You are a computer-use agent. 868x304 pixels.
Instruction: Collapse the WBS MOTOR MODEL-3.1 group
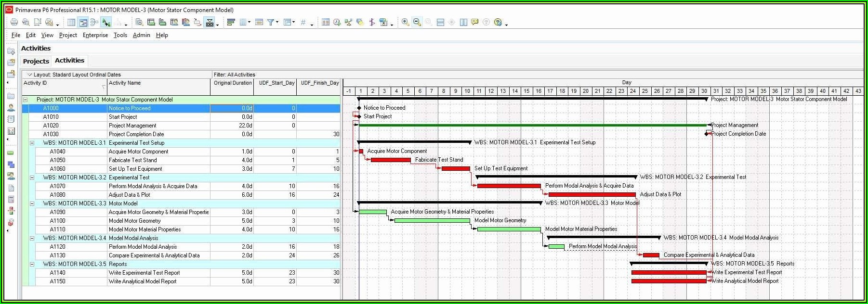pos(32,143)
